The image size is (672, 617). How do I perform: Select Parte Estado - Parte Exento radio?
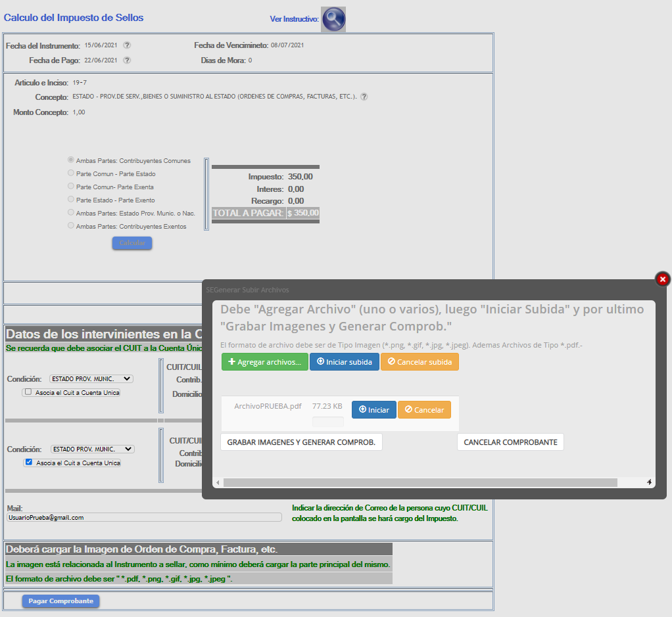pyautogui.click(x=71, y=199)
